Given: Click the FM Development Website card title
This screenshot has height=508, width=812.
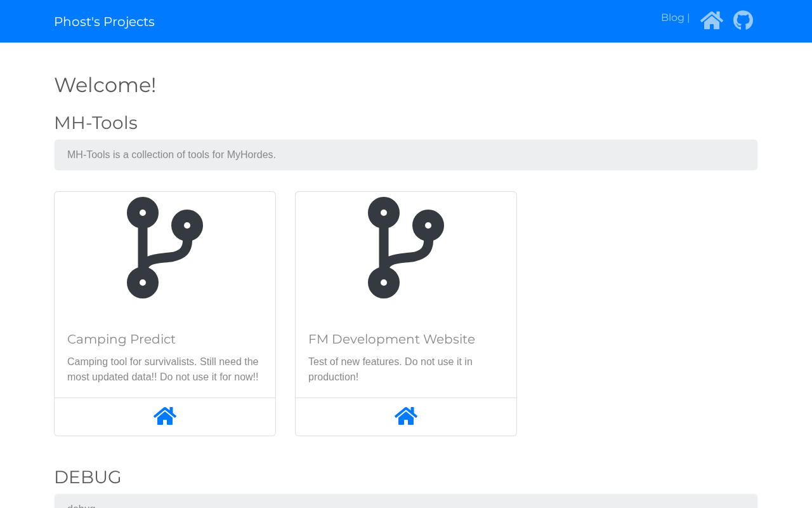Looking at the screenshot, I should (x=391, y=339).
